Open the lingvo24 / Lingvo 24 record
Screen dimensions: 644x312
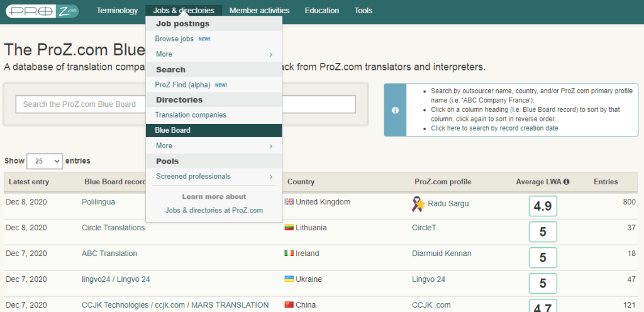click(x=116, y=279)
